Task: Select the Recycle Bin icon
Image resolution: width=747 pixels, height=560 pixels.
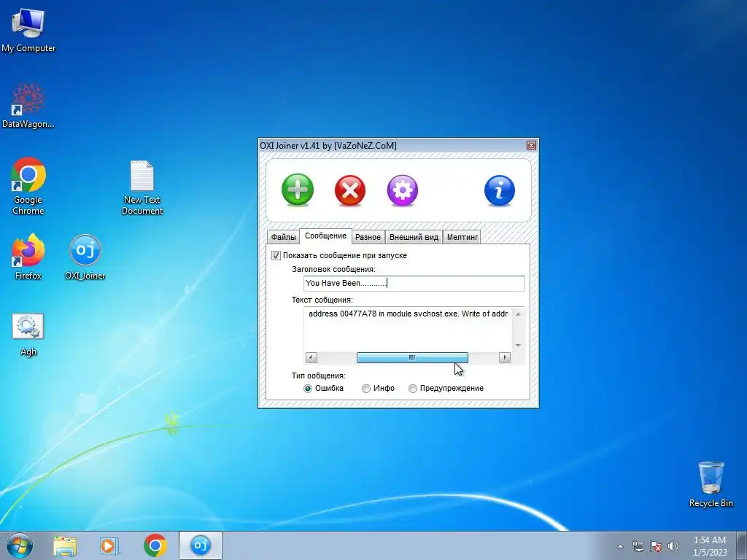Action: point(711,484)
